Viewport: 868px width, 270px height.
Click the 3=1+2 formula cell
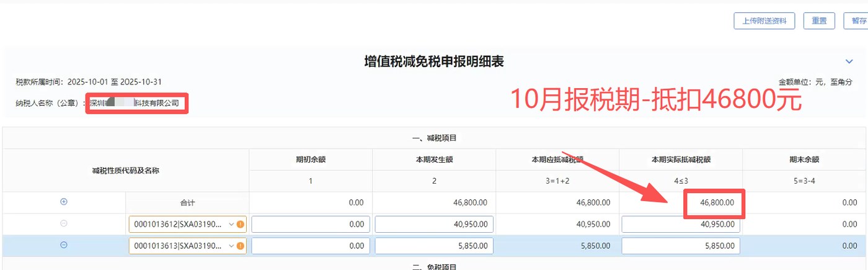tap(557, 181)
